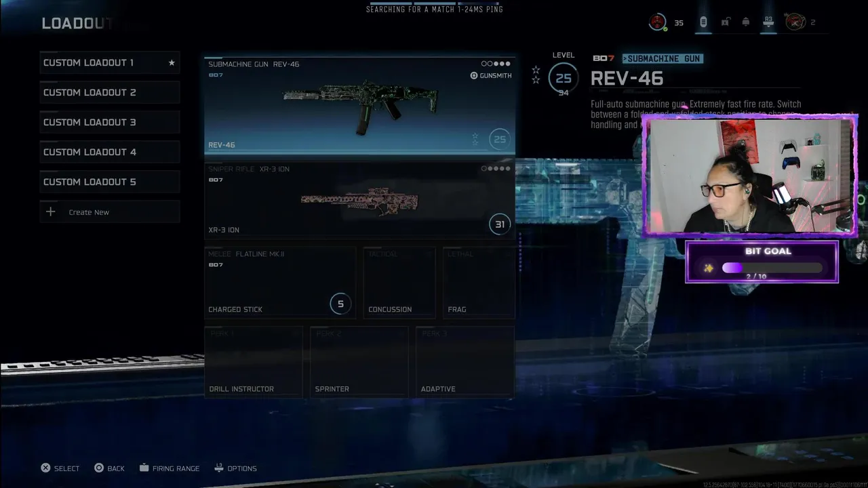Viewport: 868px width, 488px height.
Task: Click the player avatar icon at top right
Action: [658, 22]
